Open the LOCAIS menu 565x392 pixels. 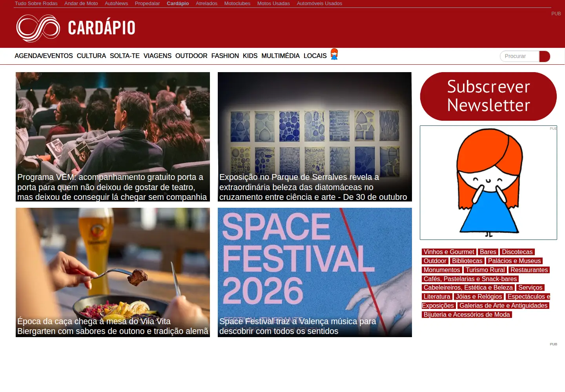tap(315, 56)
